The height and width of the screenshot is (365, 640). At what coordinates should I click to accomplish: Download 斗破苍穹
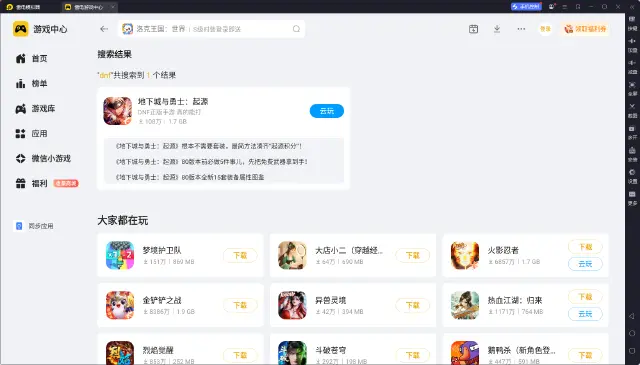click(412, 355)
